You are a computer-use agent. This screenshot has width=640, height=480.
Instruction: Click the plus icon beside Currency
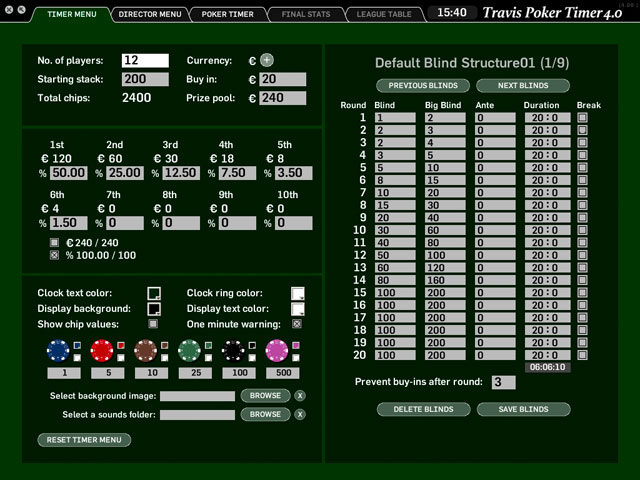(x=267, y=60)
